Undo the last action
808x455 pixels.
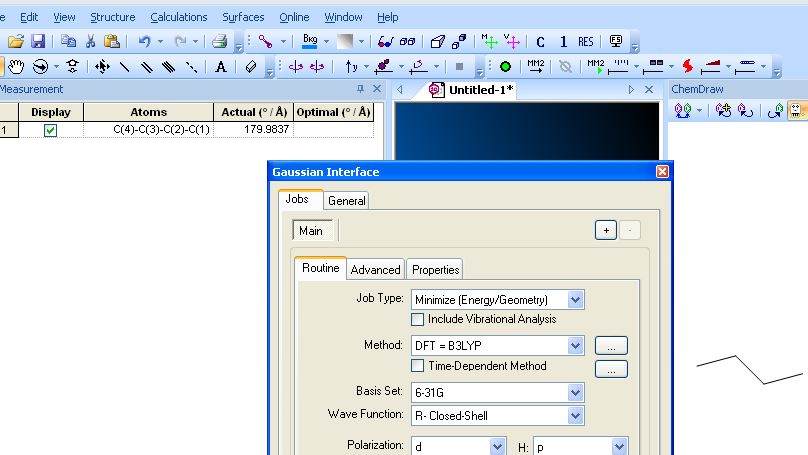(x=145, y=41)
